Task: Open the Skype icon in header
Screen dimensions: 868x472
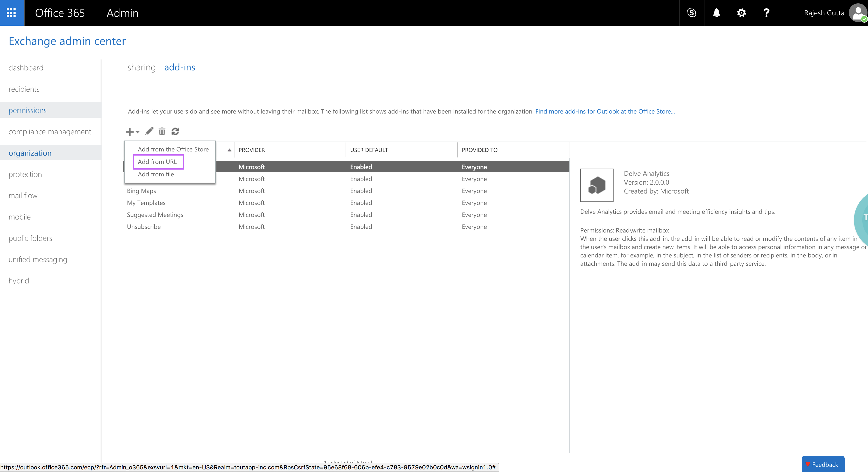Action: (691, 13)
